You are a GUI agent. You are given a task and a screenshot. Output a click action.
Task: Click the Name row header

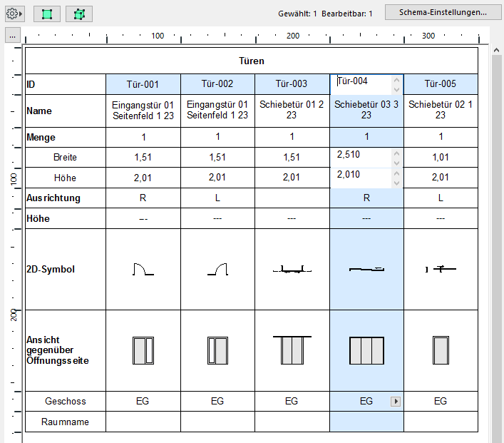tap(66, 111)
